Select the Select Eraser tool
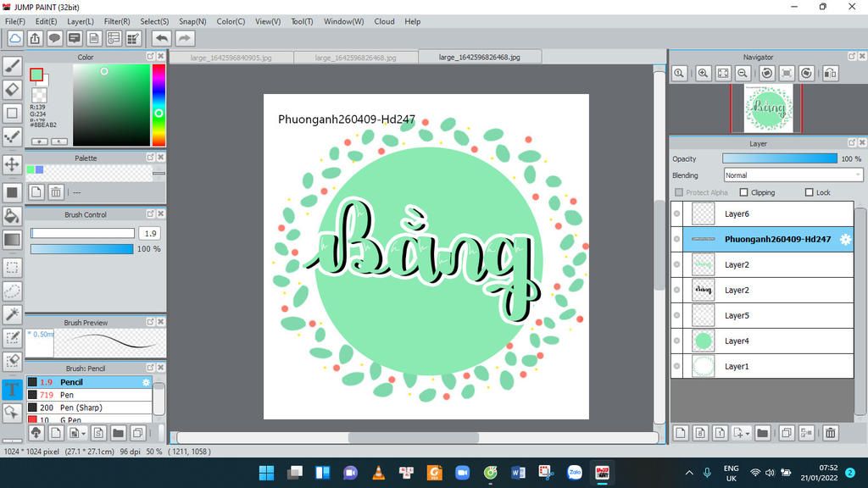868x488 pixels. click(x=12, y=361)
